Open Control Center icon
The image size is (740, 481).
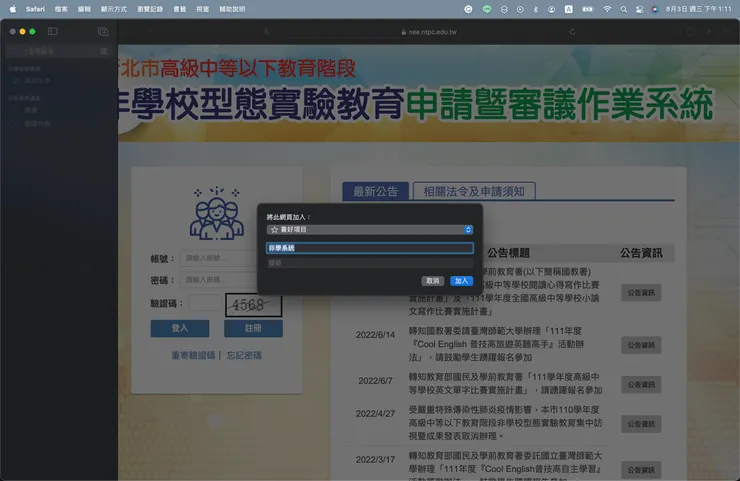click(639, 9)
